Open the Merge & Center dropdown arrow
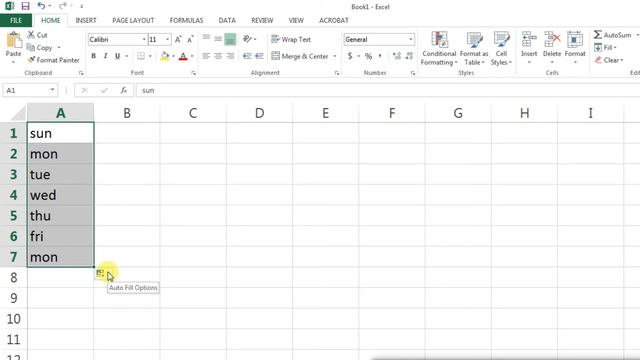 335,56
